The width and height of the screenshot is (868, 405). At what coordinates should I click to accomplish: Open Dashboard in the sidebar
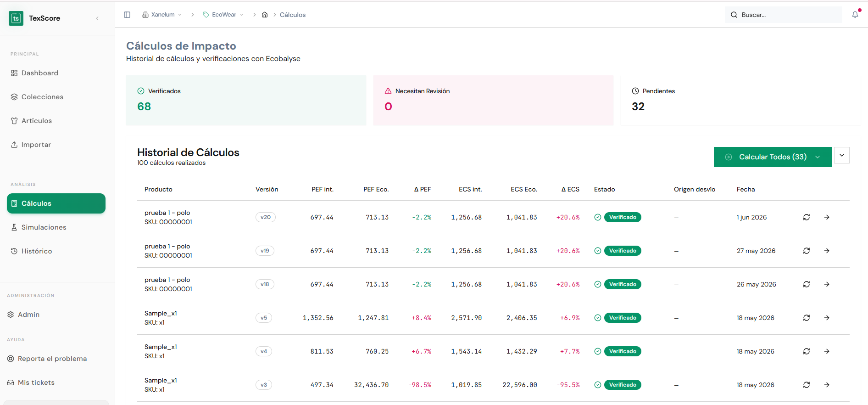[56, 73]
